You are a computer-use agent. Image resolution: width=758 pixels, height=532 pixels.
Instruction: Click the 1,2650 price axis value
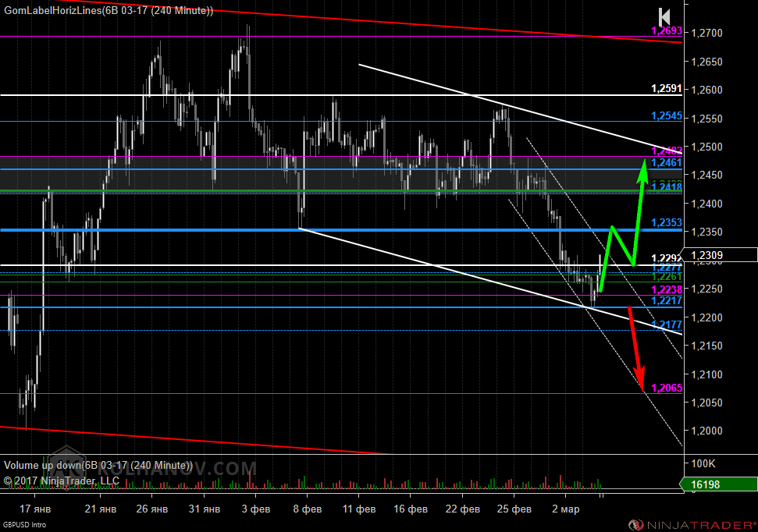click(706, 62)
